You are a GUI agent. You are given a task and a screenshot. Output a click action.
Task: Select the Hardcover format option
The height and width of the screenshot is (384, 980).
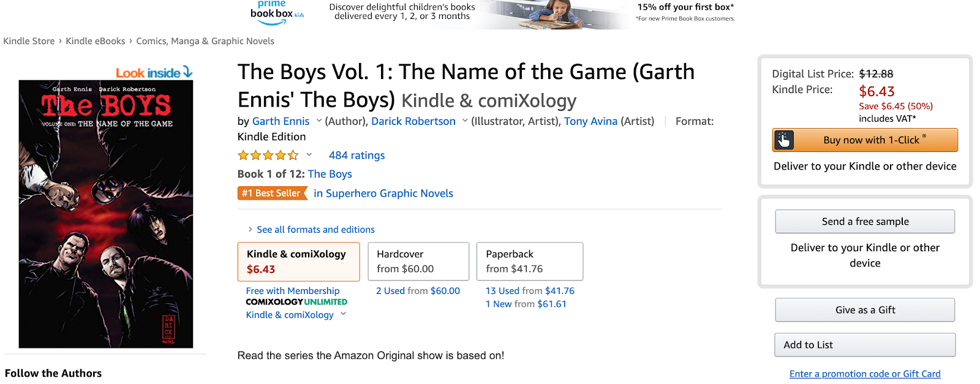pyautogui.click(x=418, y=262)
